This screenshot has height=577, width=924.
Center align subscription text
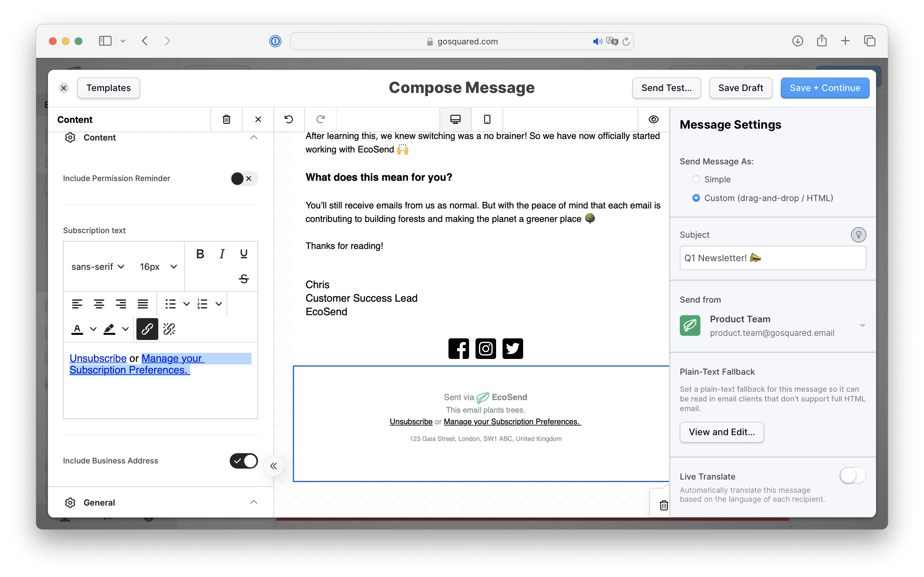pyautogui.click(x=99, y=304)
